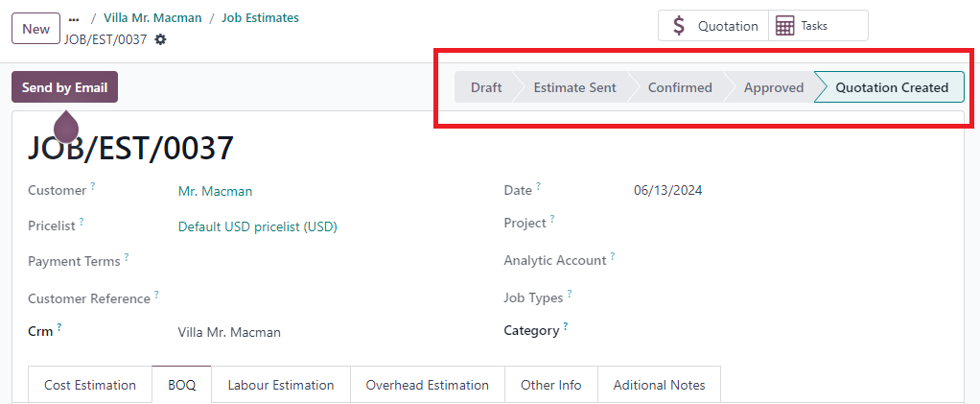This screenshot has width=980, height=404.
Task: Click Send by Email button
Action: pos(64,87)
